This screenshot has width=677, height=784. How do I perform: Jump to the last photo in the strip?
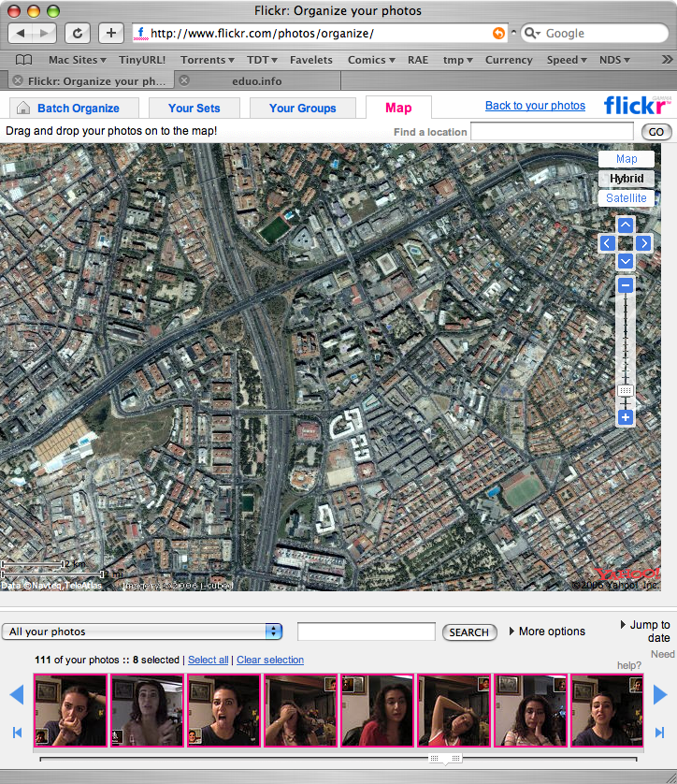coord(659,733)
